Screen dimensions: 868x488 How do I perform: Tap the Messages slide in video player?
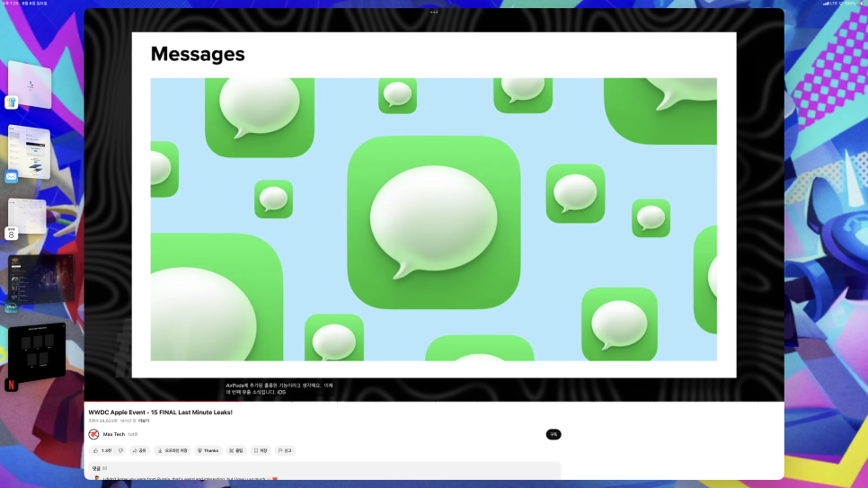click(x=434, y=205)
